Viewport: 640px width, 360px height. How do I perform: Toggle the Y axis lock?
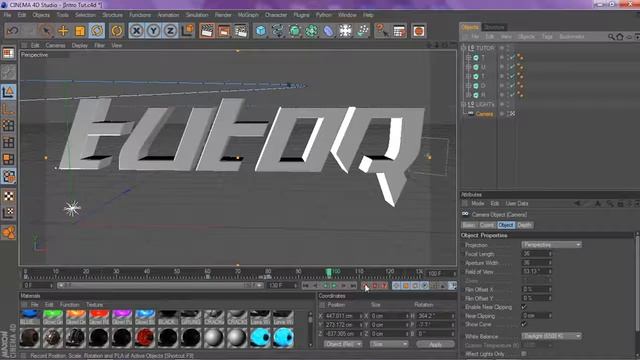coord(153,31)
